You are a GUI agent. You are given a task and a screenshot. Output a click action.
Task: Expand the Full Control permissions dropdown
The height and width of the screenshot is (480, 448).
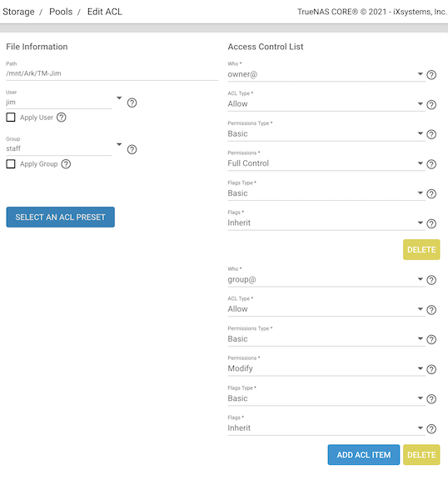tap(326, 163)
